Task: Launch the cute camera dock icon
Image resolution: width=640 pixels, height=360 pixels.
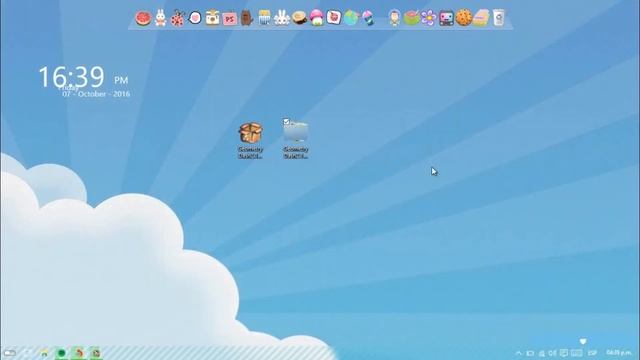Action: (x=212, y=18)
